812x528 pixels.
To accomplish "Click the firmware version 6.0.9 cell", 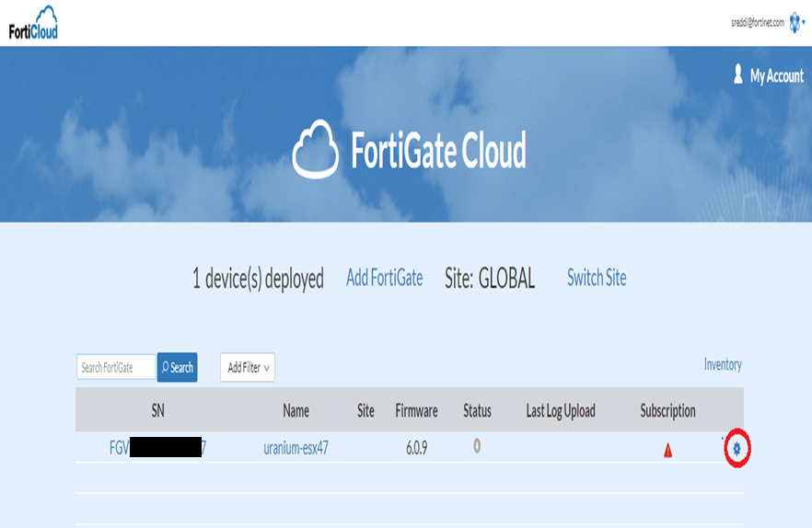I will (416, 448).
